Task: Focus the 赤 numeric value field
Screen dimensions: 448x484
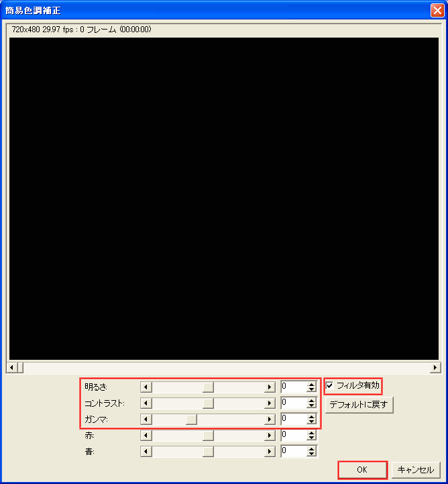Action: click(293, 435)
